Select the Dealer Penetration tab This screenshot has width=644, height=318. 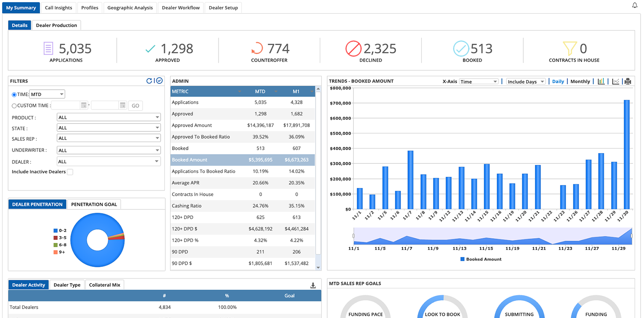(x=37, y=204)
